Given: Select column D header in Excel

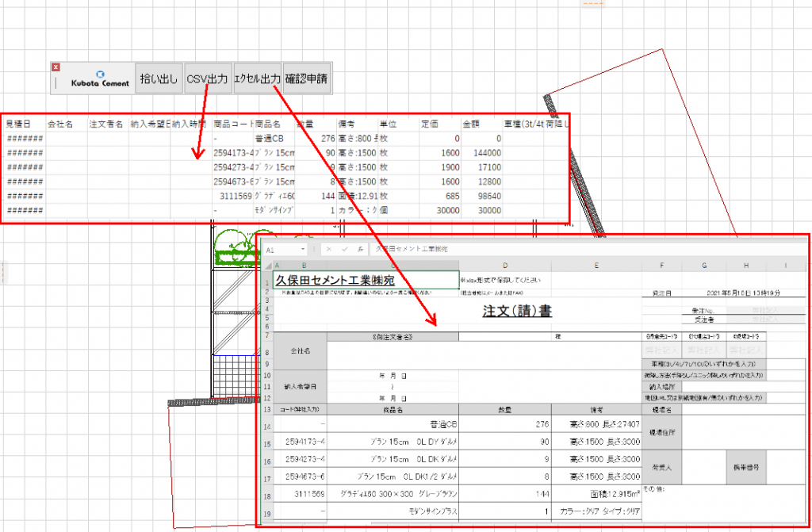Looking at the screenshot, I should (505, 266).
